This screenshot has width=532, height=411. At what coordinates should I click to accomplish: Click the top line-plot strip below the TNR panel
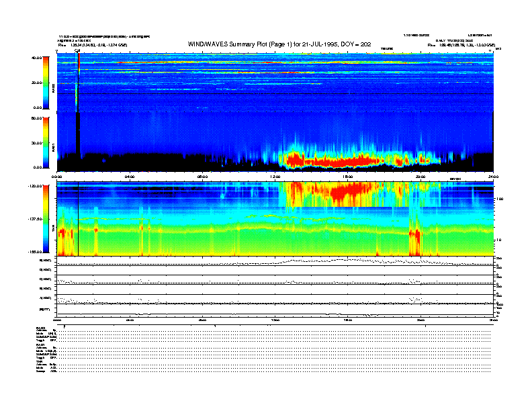coord(275,261)
